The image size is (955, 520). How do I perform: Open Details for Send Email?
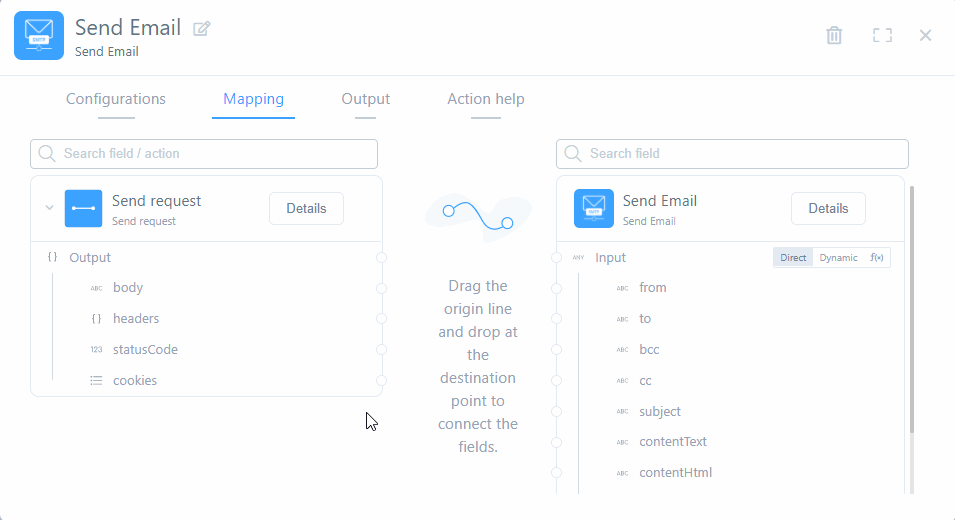coord(828,209)
